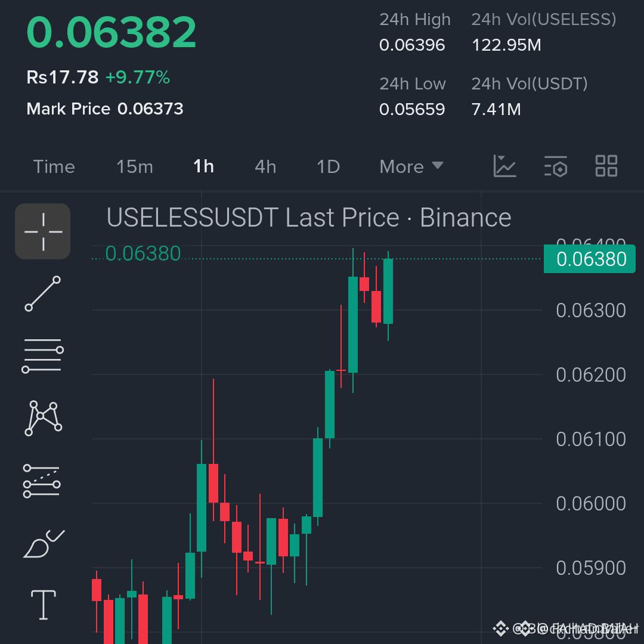
Task: Click 24h Low value 0.05659
Action: 412,109
